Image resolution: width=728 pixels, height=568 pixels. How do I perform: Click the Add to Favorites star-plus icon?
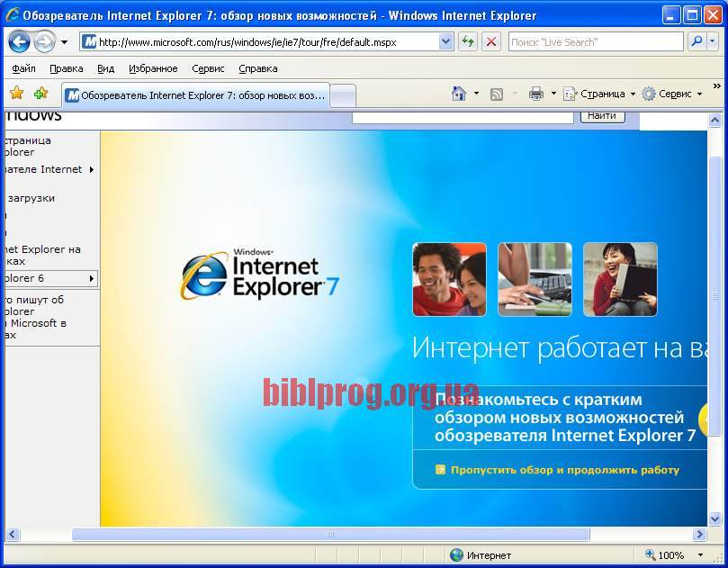point(40,94)
